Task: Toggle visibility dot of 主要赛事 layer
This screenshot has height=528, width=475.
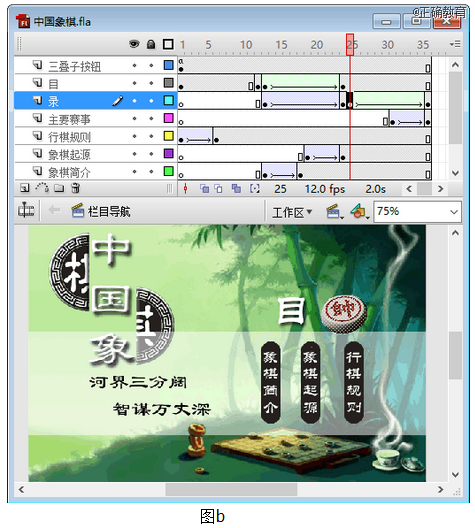Action: (134, 119)
